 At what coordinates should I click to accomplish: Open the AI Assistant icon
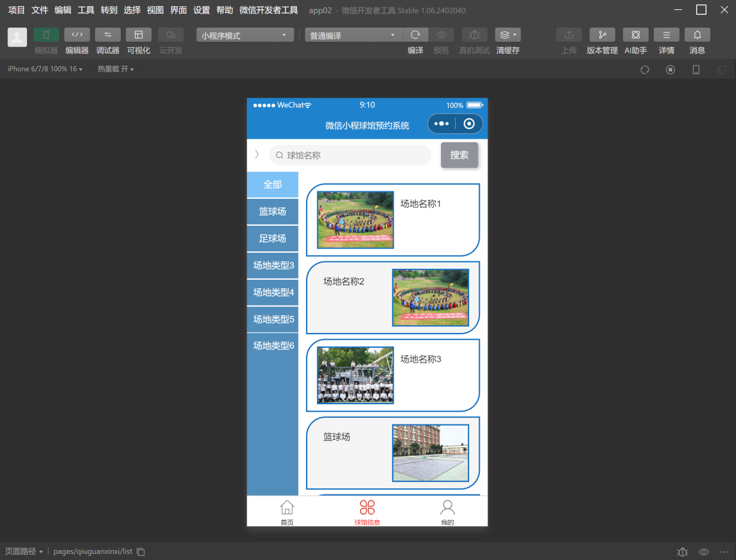pos(635,35)
